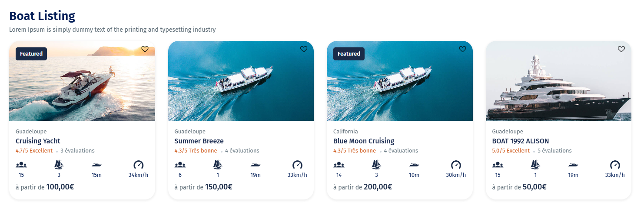The height and width of the screenshot is (209, 644).
Task: Click Featured badge on Blue Moon Cruising photo
Action: (349, 54)
